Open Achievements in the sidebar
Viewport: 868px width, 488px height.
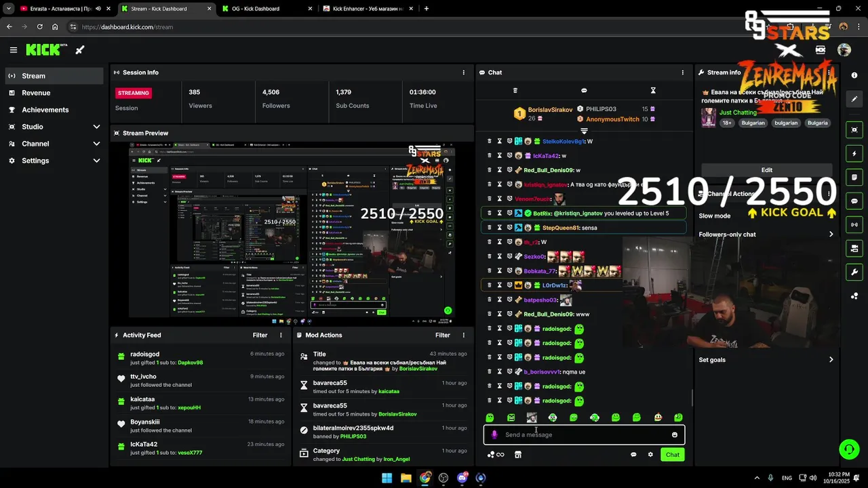[x=54, y=110]
